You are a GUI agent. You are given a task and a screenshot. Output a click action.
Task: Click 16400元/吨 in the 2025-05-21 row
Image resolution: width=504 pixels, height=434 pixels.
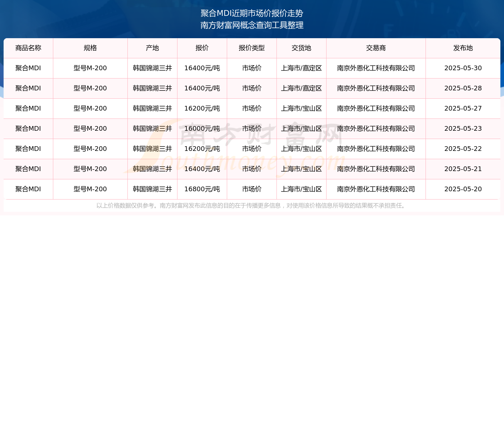(202, 169)
